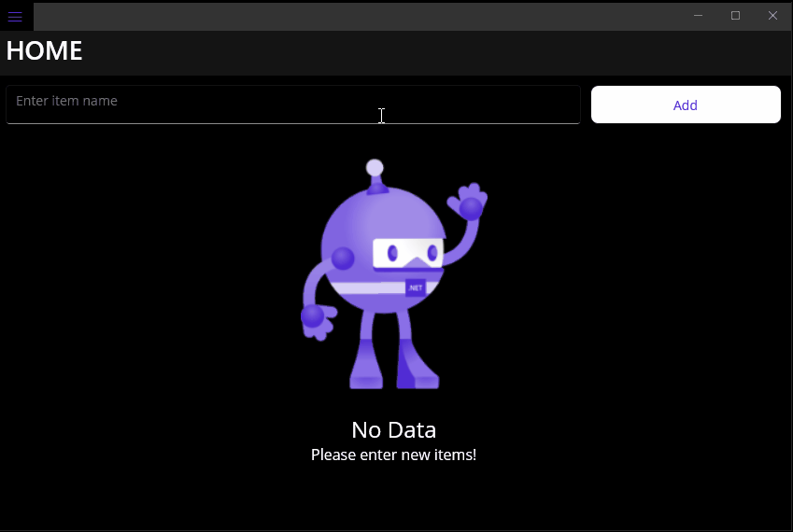Click the HOME page title
This screenshot has height=532, width=793.
coord(44,51)
